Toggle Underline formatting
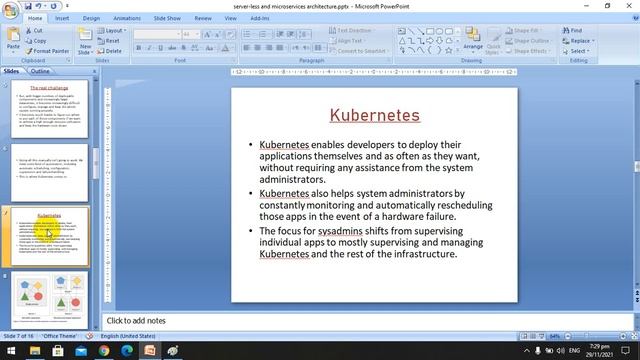 click(160, 48)
